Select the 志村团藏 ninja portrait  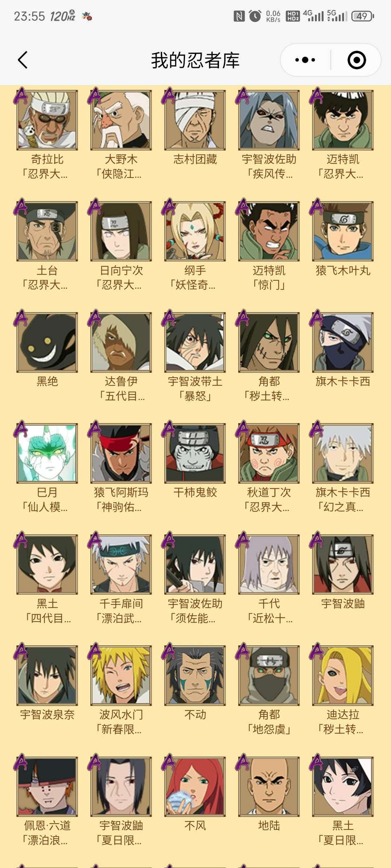195,120
